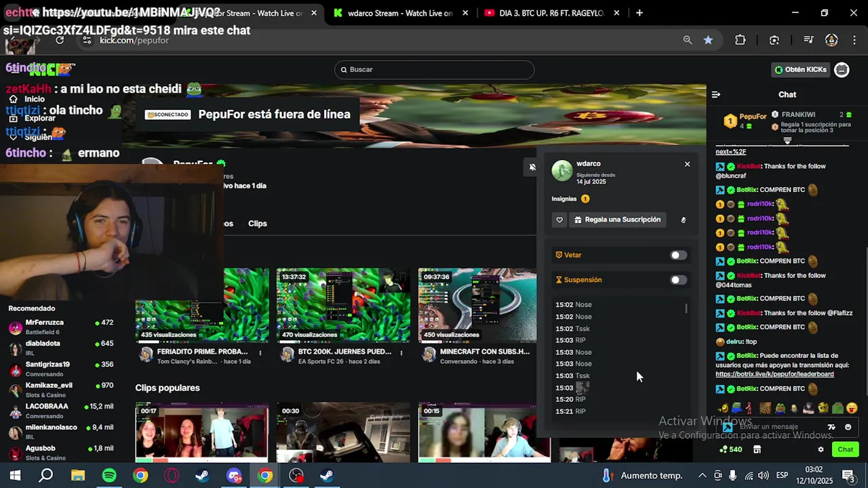
Task: Click the mute user icon on wdarco card
Action: pyautogui.click(x=683, y=220)
